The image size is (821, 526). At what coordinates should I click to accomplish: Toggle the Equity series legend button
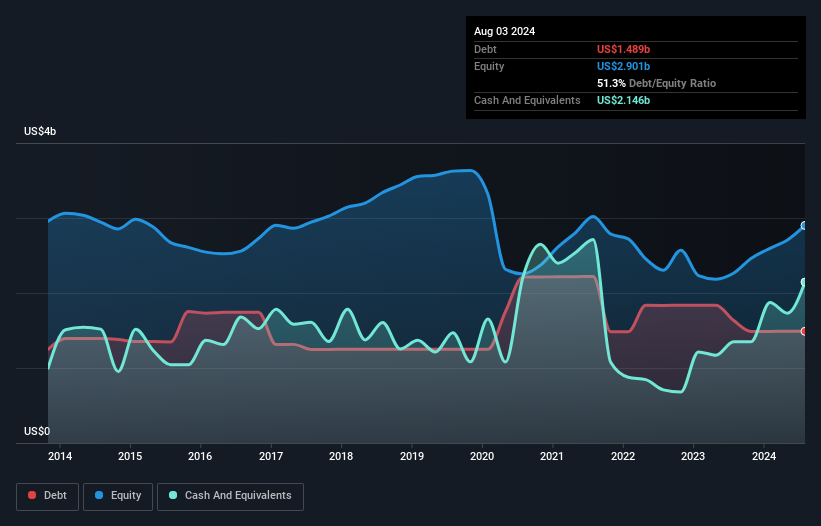pyautogui.click(x=118, y=496)
